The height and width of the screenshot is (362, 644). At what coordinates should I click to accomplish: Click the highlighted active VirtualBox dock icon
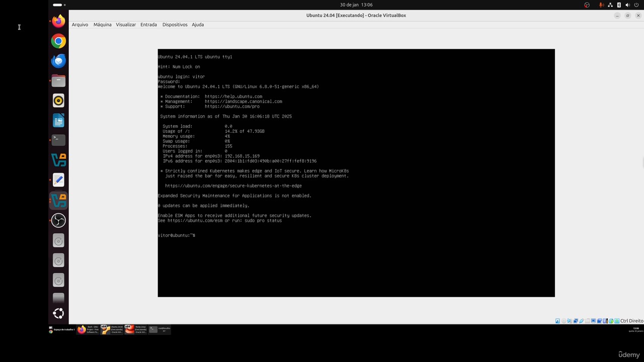pyautogui.click(x=58, y=200)
